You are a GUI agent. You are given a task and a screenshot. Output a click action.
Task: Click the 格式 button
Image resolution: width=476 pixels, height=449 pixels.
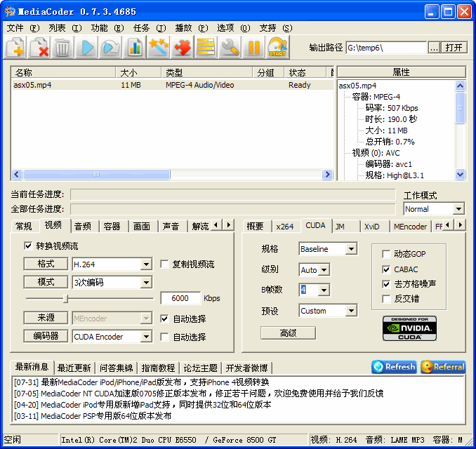(x=46, y=264)
